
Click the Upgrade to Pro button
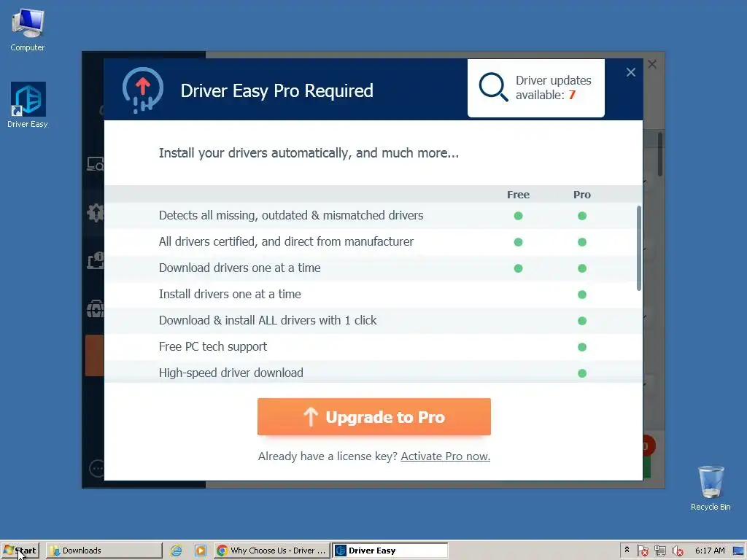pyautogui.click(x=374, y=416)
